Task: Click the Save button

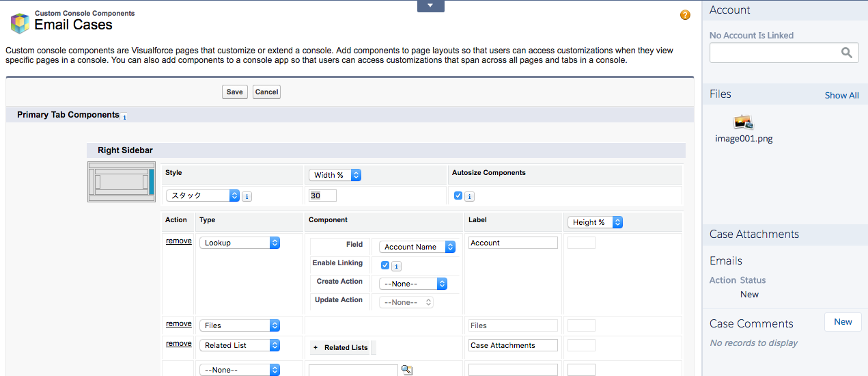Action: tap(234, 92)
